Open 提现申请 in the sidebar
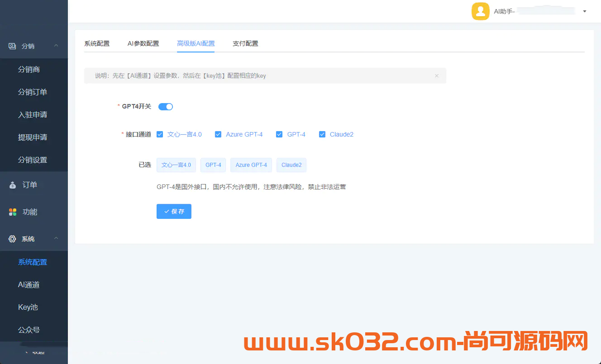 point(34,137)
